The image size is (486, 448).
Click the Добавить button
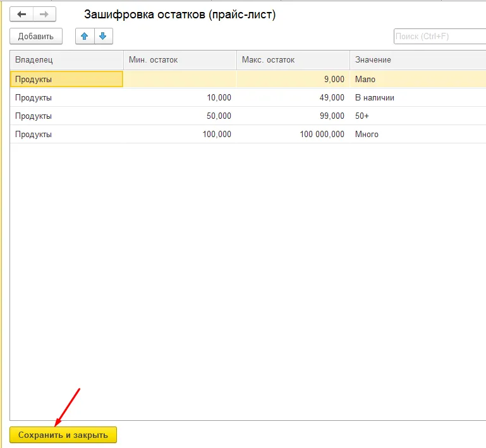tap(36, 36)
